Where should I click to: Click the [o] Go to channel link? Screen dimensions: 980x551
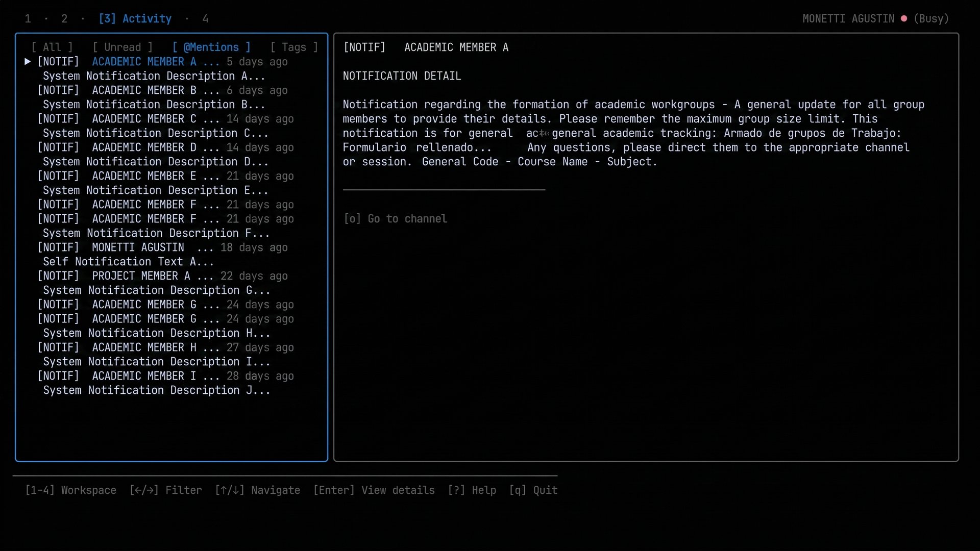(396, 219)
